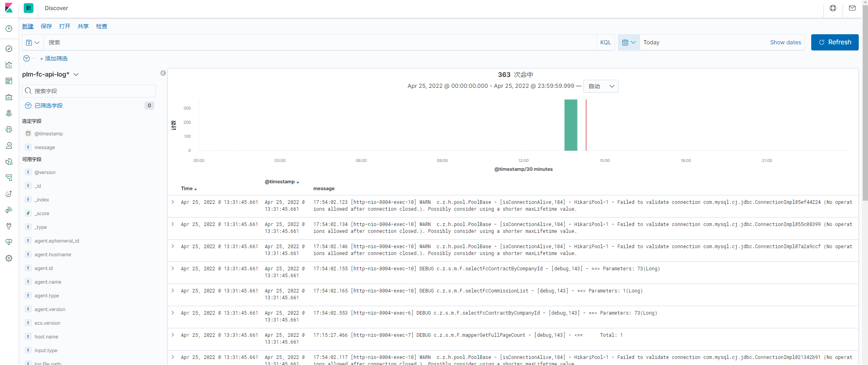
Task: Open Recently viewed clock icon
Action: [x=9, y=29]
